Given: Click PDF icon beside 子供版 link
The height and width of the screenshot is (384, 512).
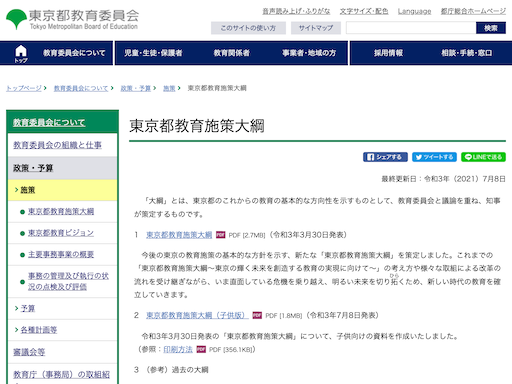Looking at the screenshot, I should coord(257,315).
